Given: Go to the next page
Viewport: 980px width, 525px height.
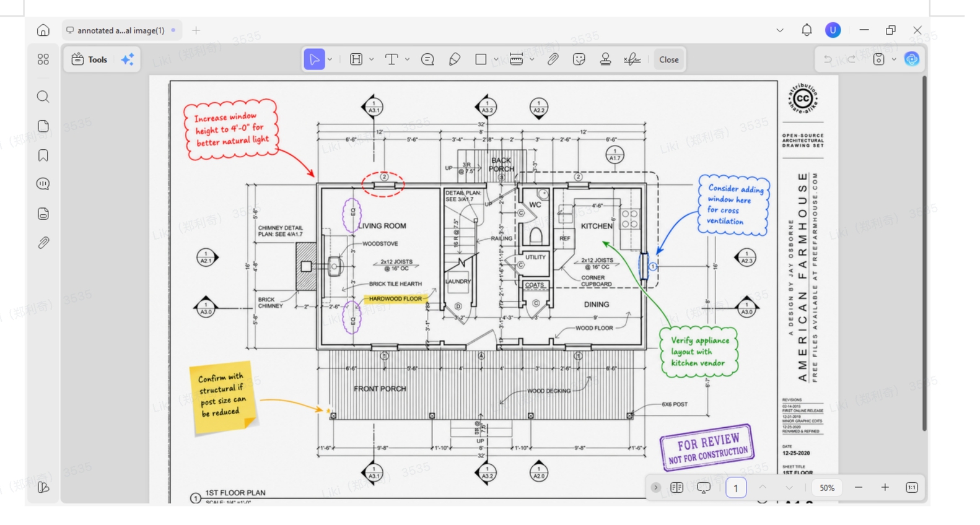Looking at the screenshot, I should coord(789,487).
